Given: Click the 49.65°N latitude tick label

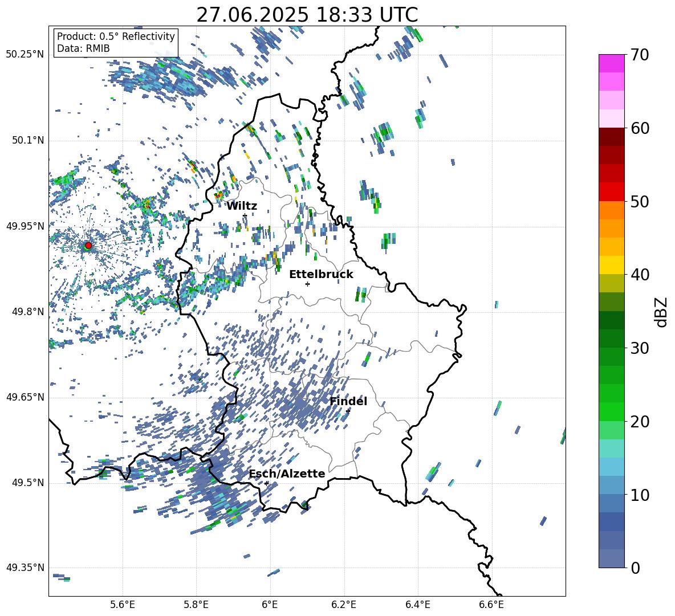Looking at the screenshot, I should pos(25,397).
